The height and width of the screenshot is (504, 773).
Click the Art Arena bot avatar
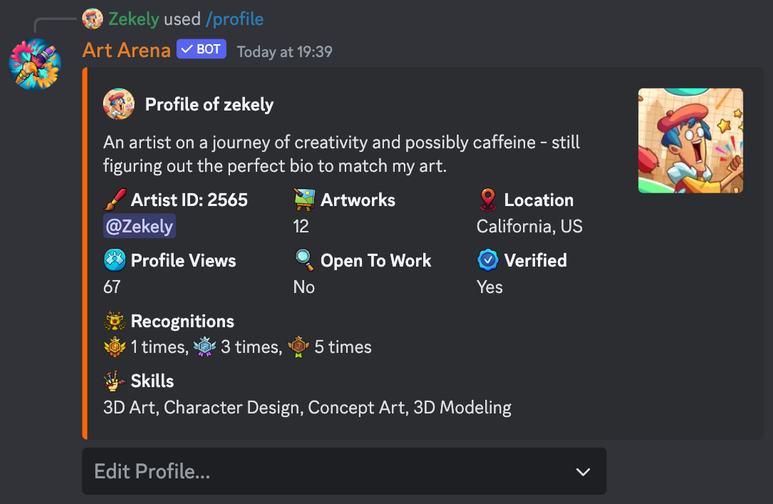click(35, 65)
